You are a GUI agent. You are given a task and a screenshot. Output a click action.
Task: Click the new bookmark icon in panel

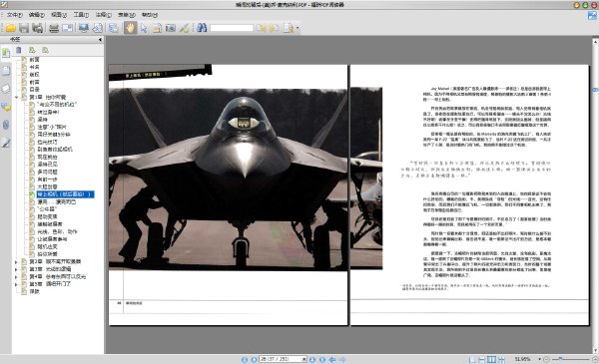pyautogui.click(x=32, y=50)
